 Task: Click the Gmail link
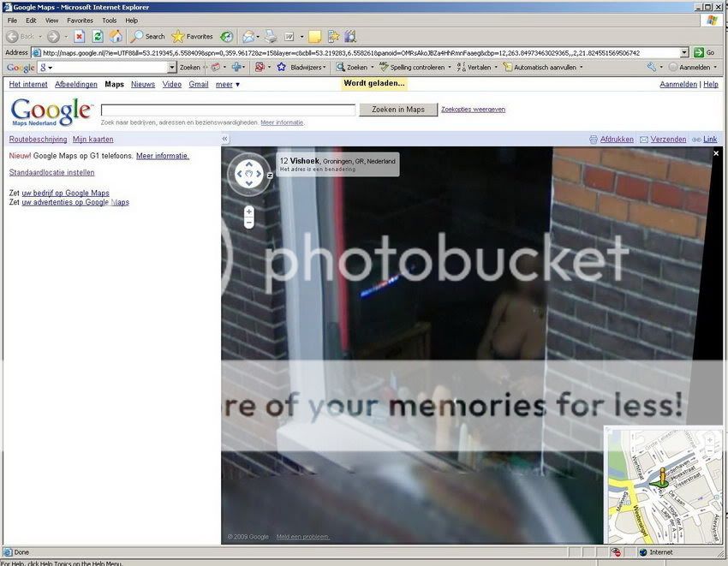[x=199, y=85]
